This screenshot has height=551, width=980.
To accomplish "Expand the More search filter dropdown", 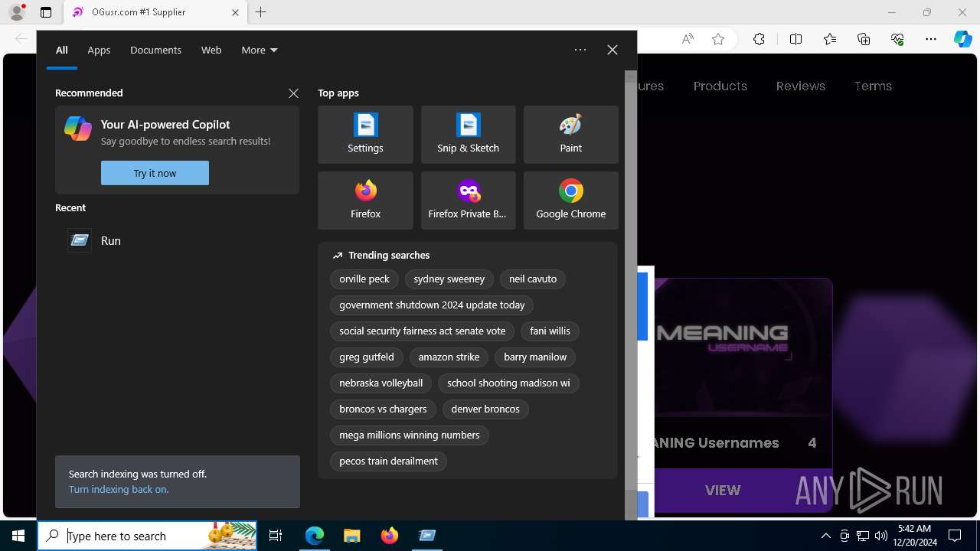I will (260, 50).
